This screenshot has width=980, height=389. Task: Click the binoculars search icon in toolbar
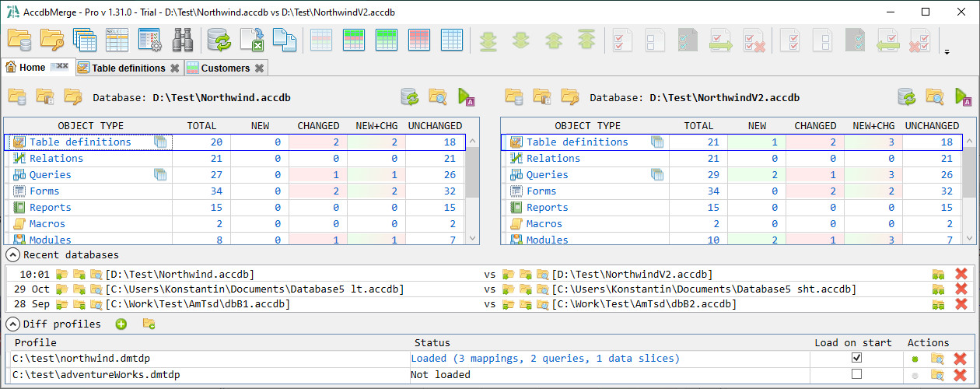182,40
